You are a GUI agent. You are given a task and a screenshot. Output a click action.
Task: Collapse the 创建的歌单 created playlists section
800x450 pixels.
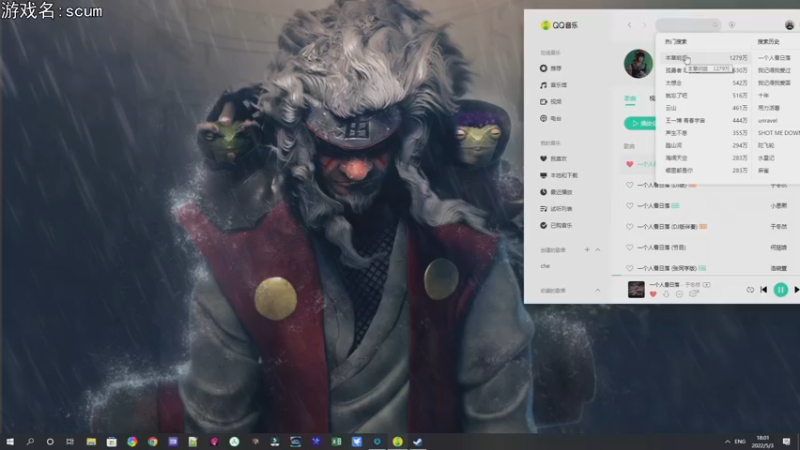[598, 249]
